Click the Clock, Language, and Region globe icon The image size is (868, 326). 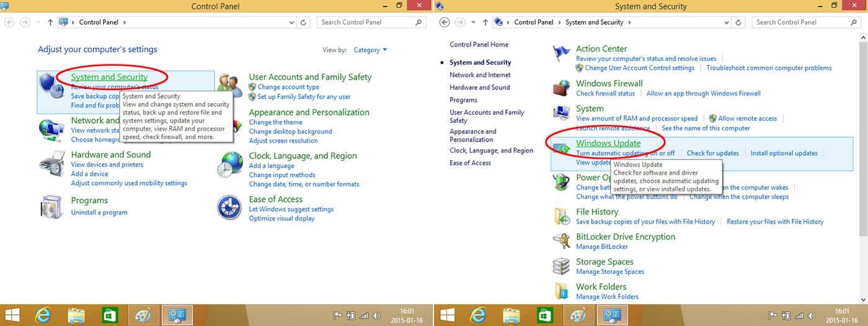[229, 164]
